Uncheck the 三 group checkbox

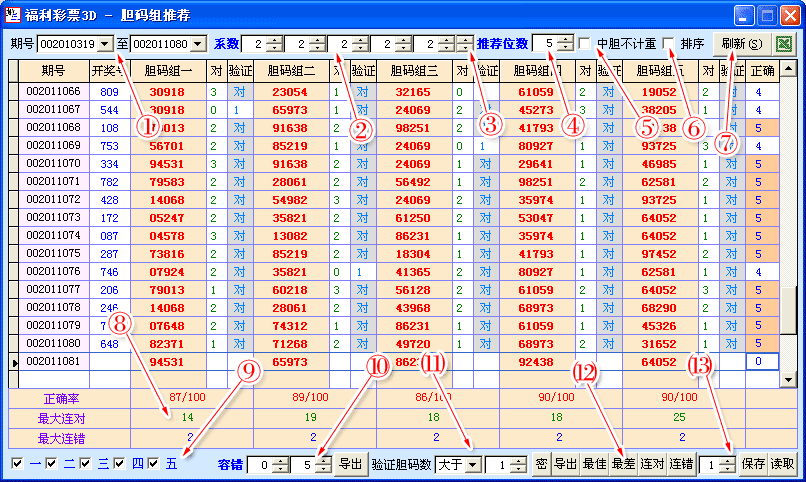[85, 464]
